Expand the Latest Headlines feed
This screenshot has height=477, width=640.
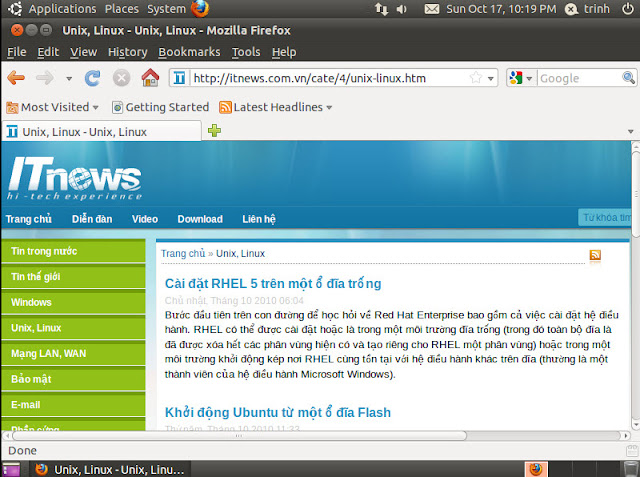click(x=276, y=107)
